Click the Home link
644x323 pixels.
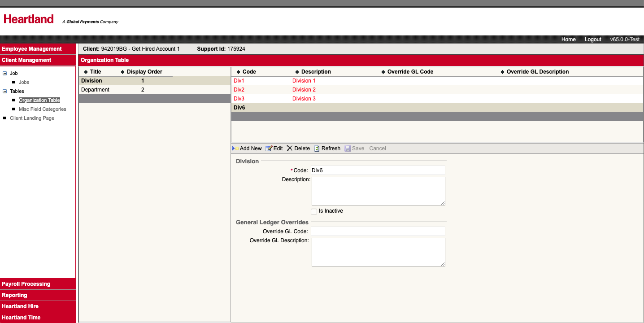(568, 39)
